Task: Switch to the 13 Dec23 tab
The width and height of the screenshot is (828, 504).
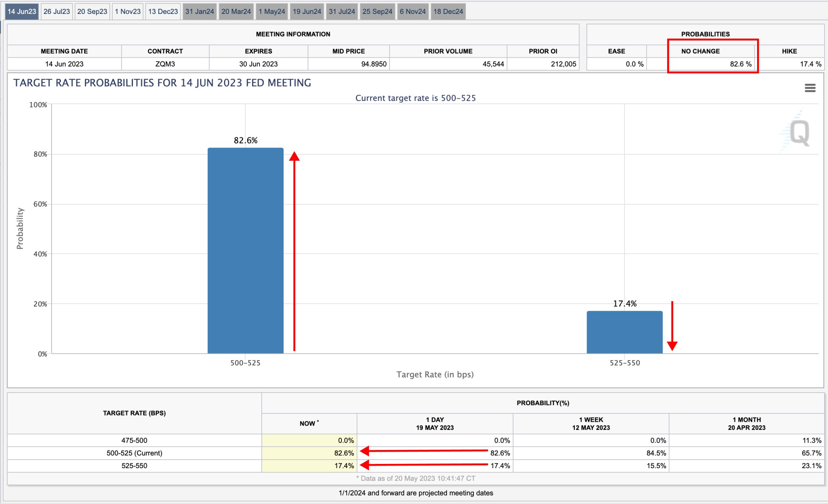Action: [x=163, y=11]
